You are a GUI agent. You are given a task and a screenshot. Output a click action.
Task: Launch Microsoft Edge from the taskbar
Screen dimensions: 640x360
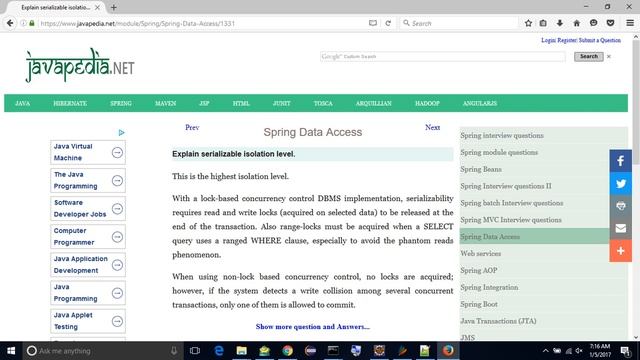click(219, 351)
